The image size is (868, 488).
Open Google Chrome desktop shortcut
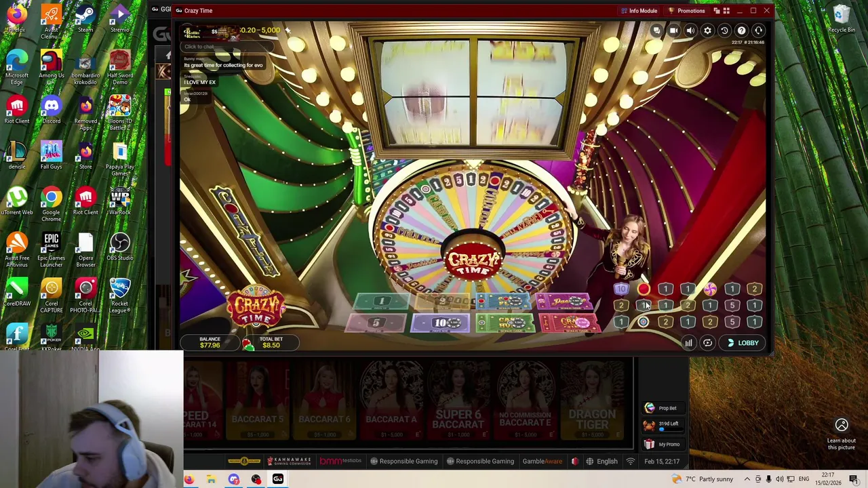tap(51, 204)
